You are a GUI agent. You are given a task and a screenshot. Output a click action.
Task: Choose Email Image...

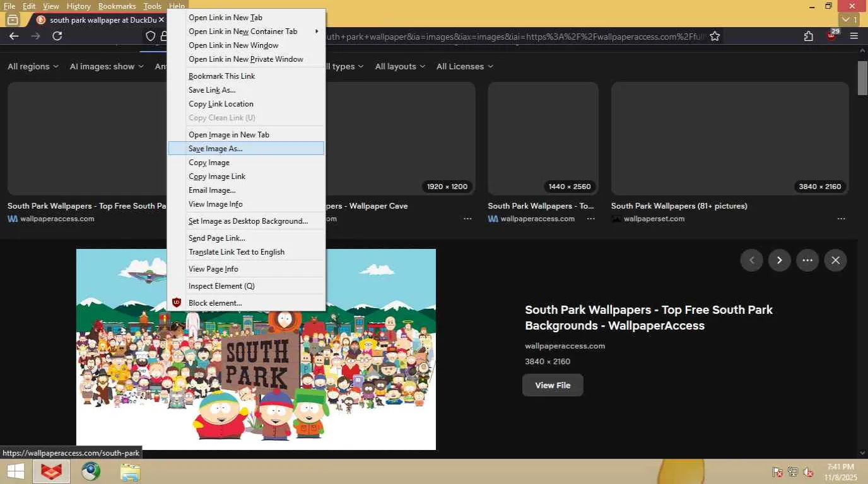tap(246, 190)
